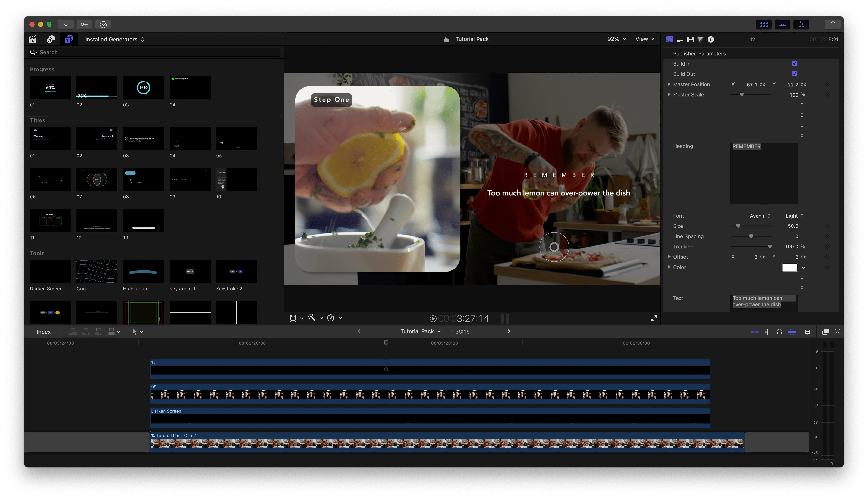Open the Avenir font family dropdown

pos(760,216)
